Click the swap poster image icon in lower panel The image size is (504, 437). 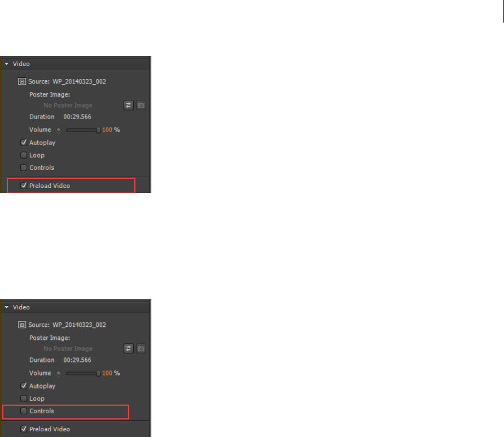pyautogui.click(x=128, y=348)
